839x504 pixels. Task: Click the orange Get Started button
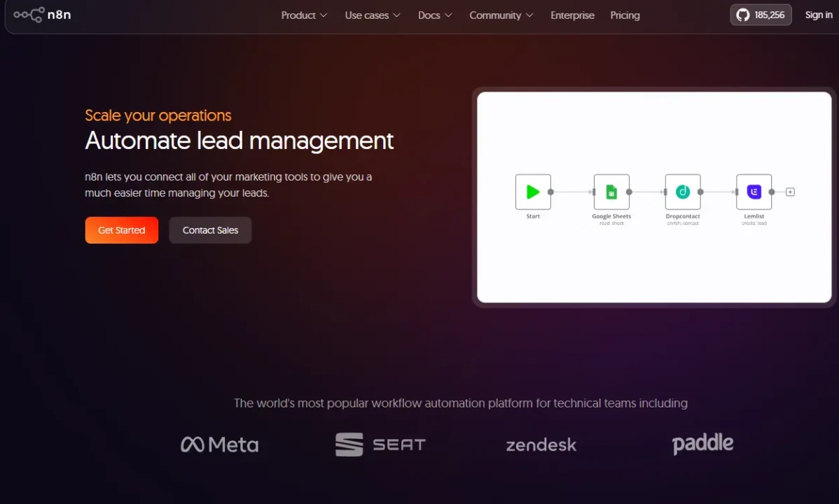121,230
